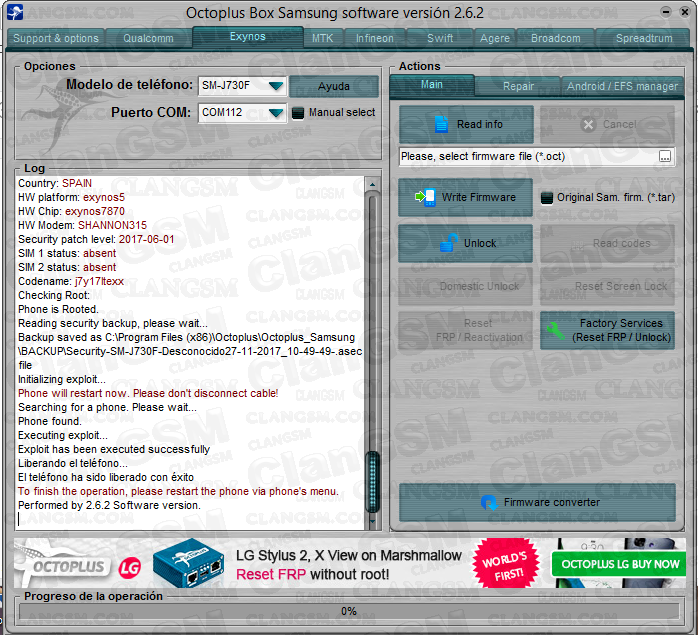Minimize the Octoplus window
The image size is (698, 635).
666,12
